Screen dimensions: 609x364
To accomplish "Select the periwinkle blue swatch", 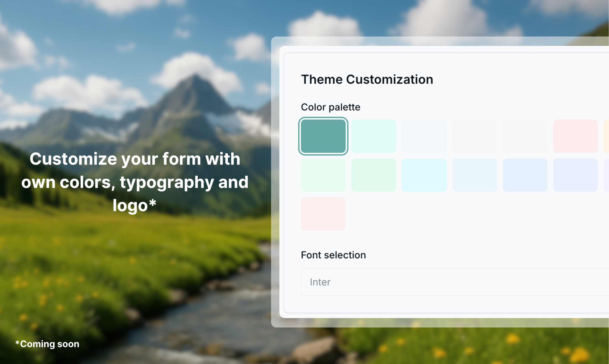I will click(525, 175).
